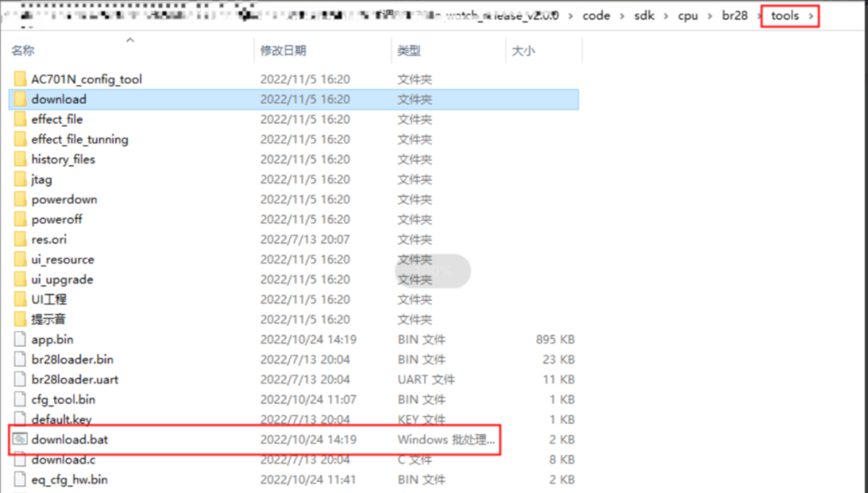Click the ui_upgrade folder icon

tap(20, 279)
